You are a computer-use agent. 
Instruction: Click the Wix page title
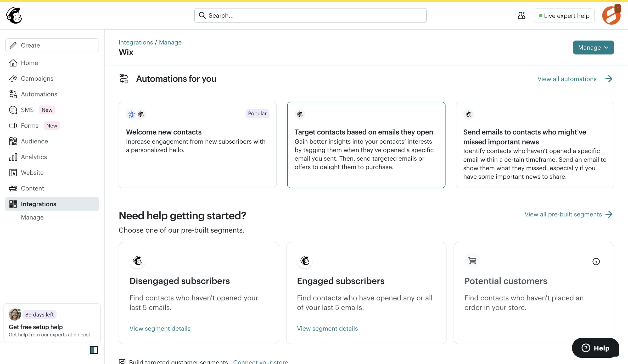coord(126,52)
